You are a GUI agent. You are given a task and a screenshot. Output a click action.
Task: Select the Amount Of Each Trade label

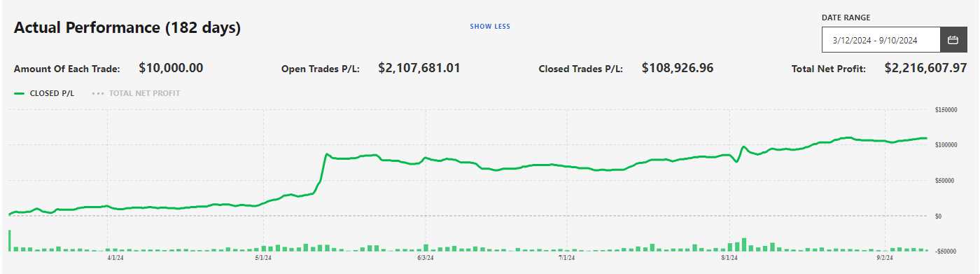(x=67, y=69)
